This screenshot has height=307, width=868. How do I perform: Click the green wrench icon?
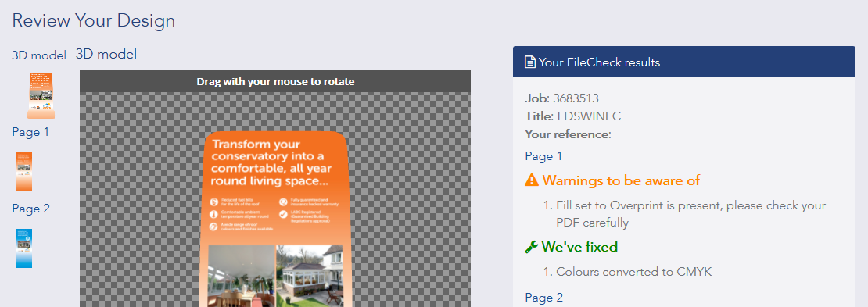(x=531, y=247)
